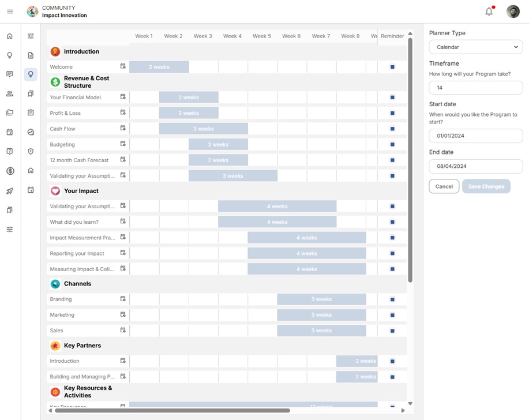Viewport: 529px width, 420px height.
Task: Open the dollar sign Finance icon in sidebar
Action: [10, 170]
